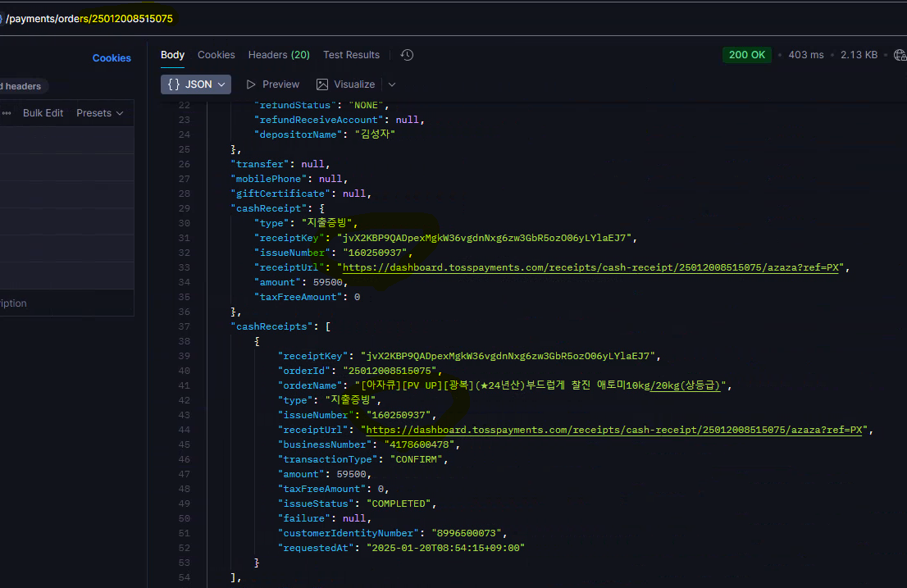Open the Test Results tab
The width and height of the screenshot is (907, 588).
pyautogui.click(x=351, y=55)
